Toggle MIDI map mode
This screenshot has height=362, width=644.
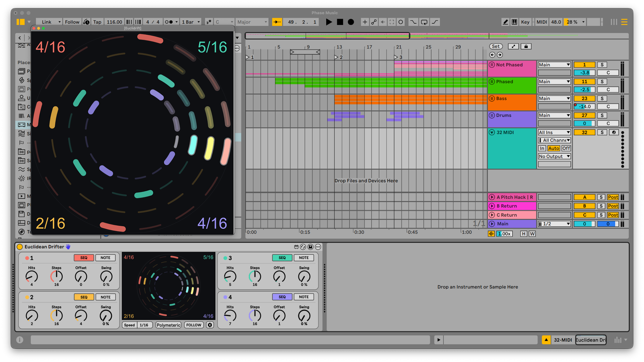(x=542, y=22)
